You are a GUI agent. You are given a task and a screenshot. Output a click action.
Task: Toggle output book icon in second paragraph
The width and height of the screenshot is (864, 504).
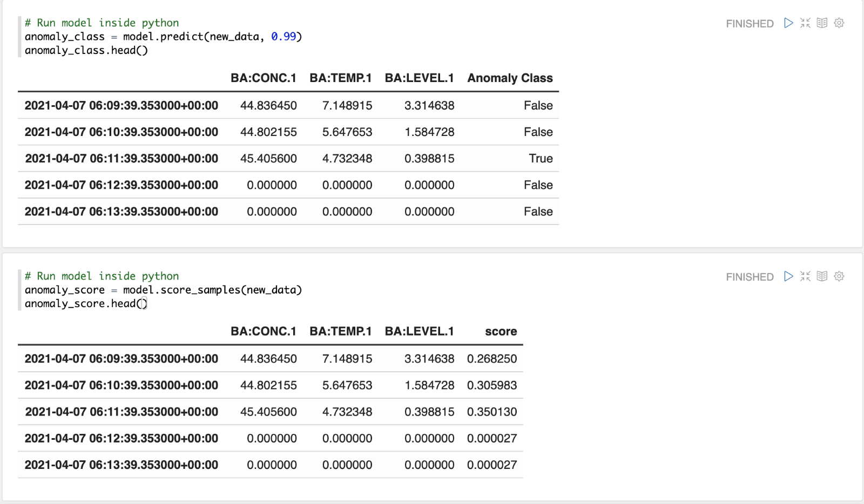822,276
